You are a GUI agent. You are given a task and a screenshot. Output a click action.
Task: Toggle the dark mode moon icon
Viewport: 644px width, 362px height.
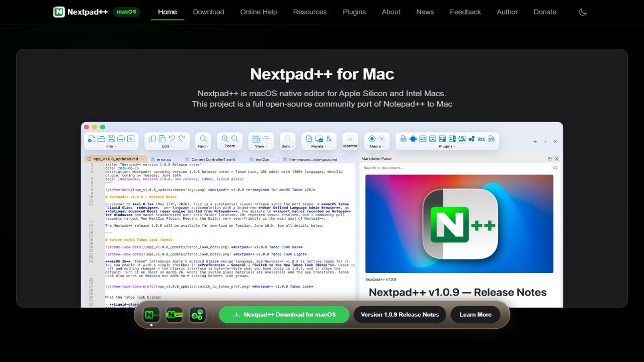coord(583,12)
